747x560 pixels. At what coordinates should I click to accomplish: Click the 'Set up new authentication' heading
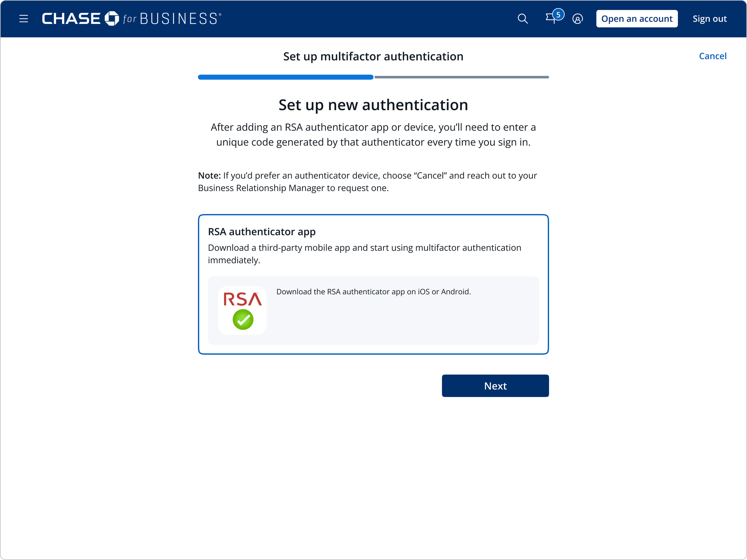pos(373,105)
